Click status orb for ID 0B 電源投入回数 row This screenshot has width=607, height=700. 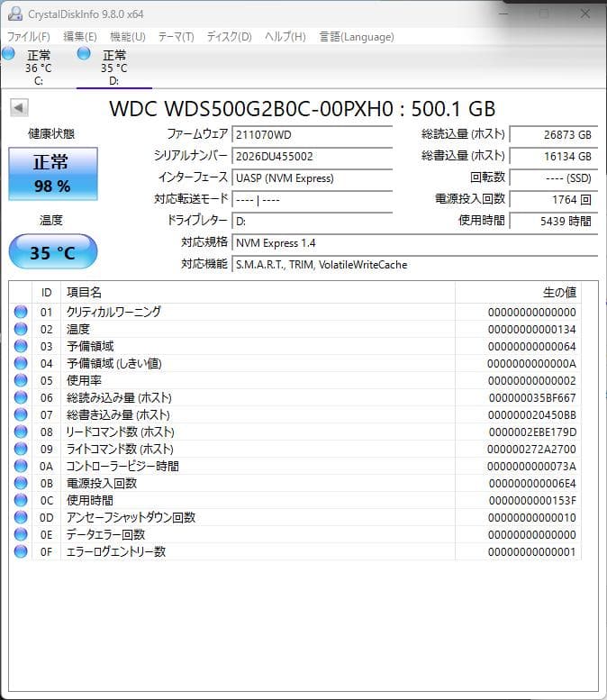[21, 483]
